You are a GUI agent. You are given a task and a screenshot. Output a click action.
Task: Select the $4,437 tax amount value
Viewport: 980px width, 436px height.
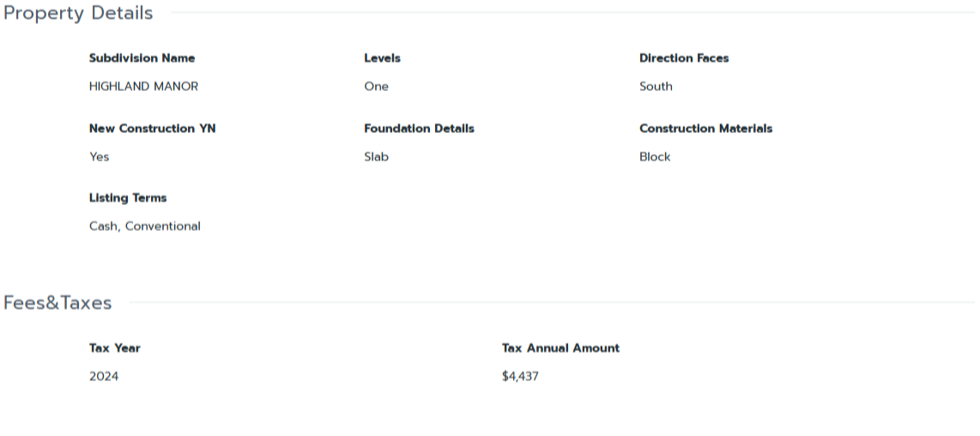pos(520,377)
